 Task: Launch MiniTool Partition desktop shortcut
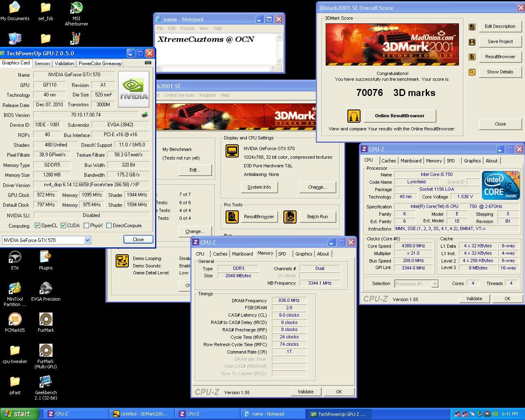(15, 294)
